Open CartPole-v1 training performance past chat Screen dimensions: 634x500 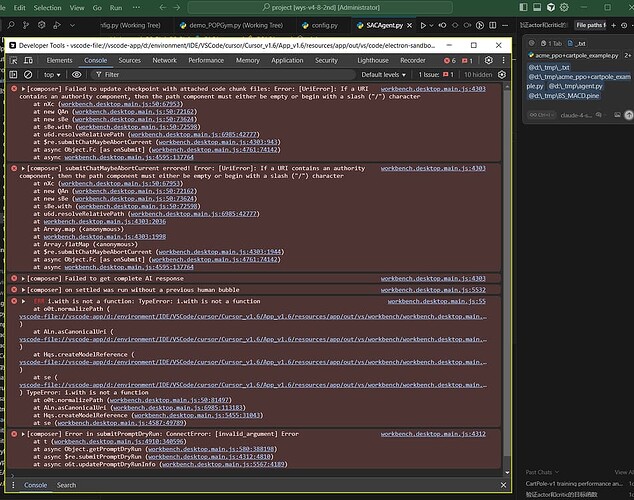click(x=574, y=483)
